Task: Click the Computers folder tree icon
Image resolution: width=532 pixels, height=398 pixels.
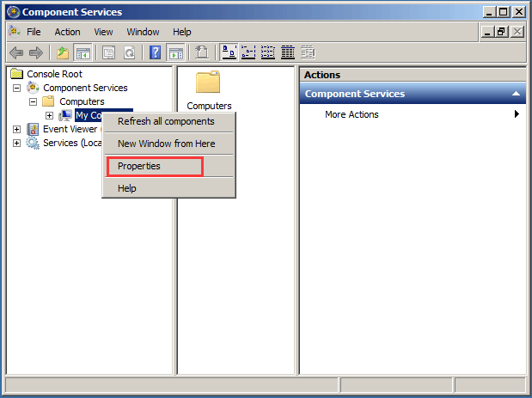Action: click(48, 101)
